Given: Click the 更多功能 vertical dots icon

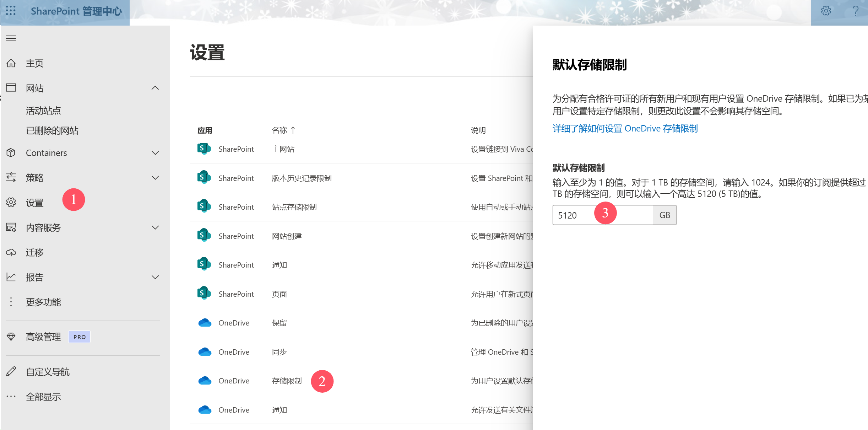Looking at the screenshot, I should point(11,302).
